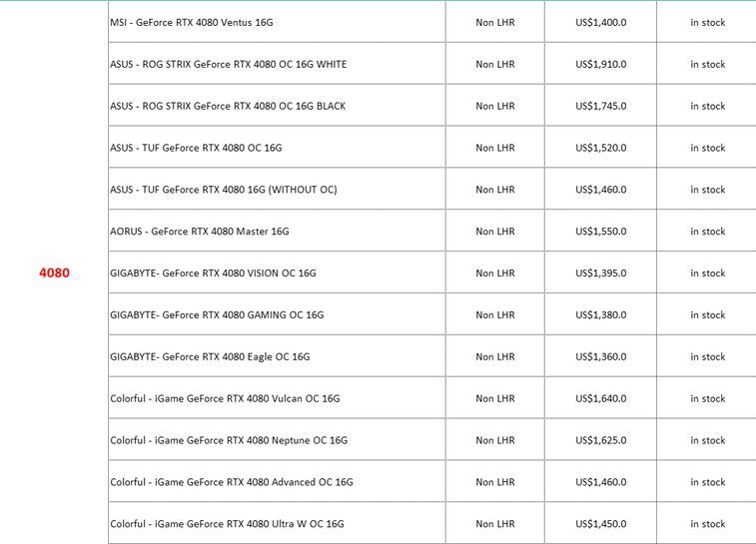Select the ASUS TUF RTX 4080 OC 16G name
This screenshot has width=756, height=544.
point(196,148)
